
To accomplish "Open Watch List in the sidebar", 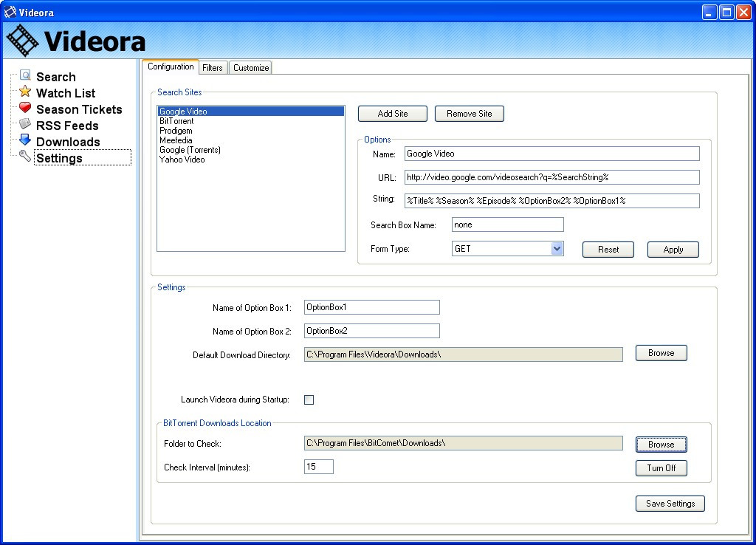I will coord(66,93).
